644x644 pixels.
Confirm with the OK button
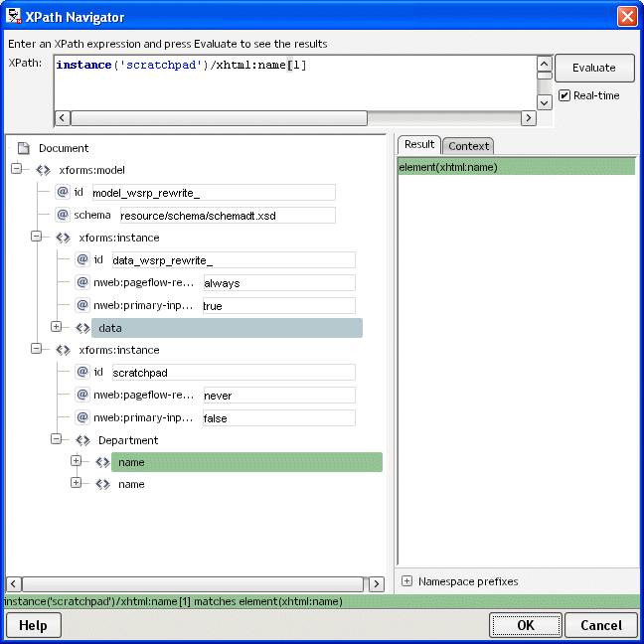point(526,625)
